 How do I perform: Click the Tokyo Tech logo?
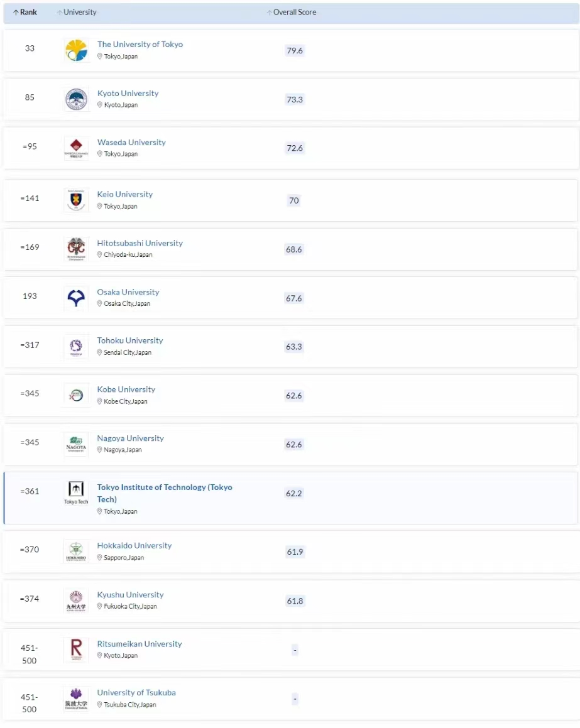click(x=76, y=493)
